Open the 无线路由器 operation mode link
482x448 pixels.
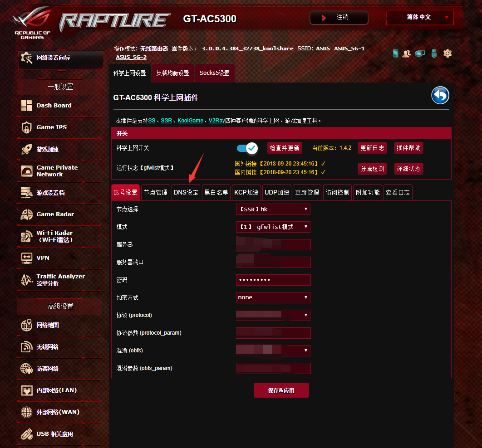click(x=154, y=49)
